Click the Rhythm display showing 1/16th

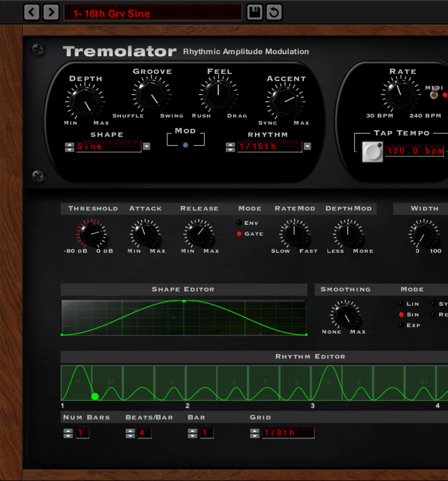[x=270, y=147]
